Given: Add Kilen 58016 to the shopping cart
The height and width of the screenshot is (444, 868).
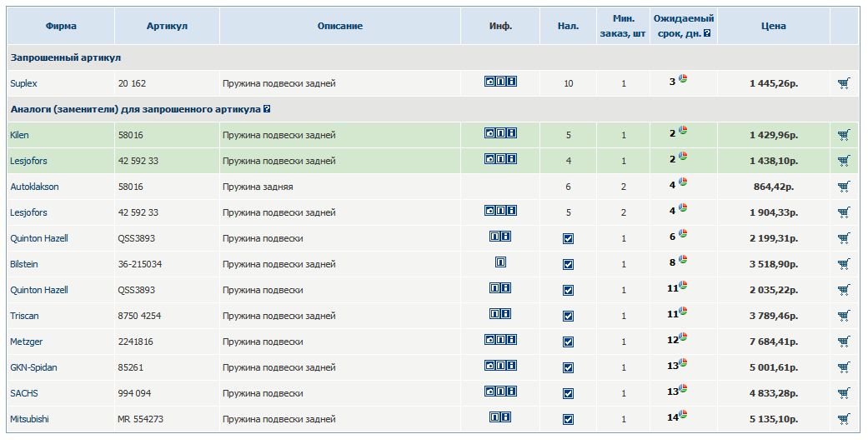Looking at the screenshot, I should tap(844, 135).
